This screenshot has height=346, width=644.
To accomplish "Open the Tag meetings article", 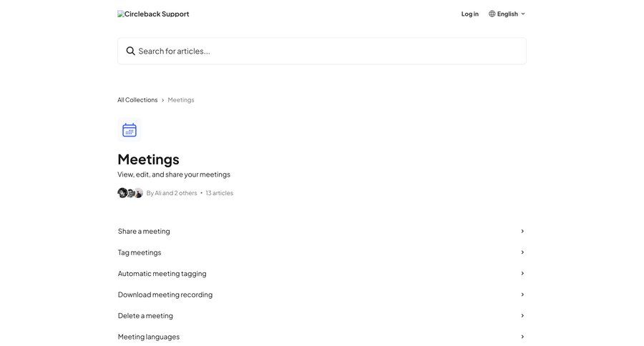I will coord(140,252).
